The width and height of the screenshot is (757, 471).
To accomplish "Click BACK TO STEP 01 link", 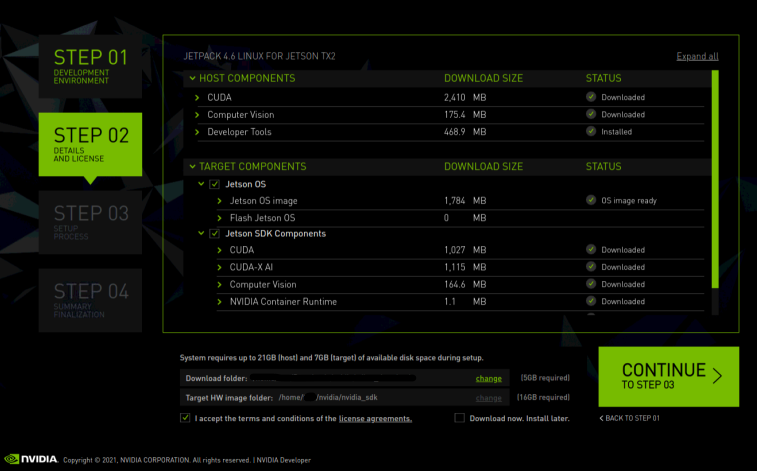I will (630, 418).
